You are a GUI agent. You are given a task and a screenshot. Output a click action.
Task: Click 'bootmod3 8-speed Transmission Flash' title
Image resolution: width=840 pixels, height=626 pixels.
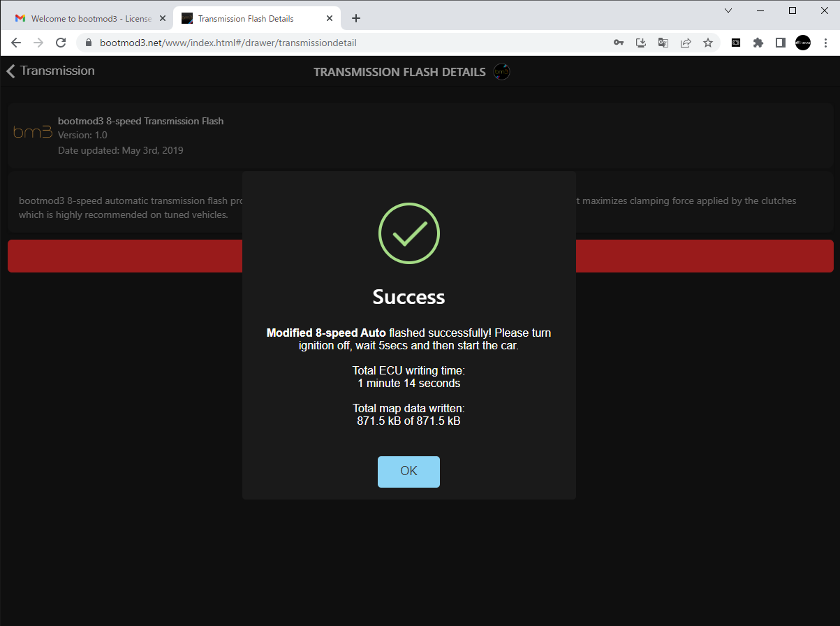point(141,121)
